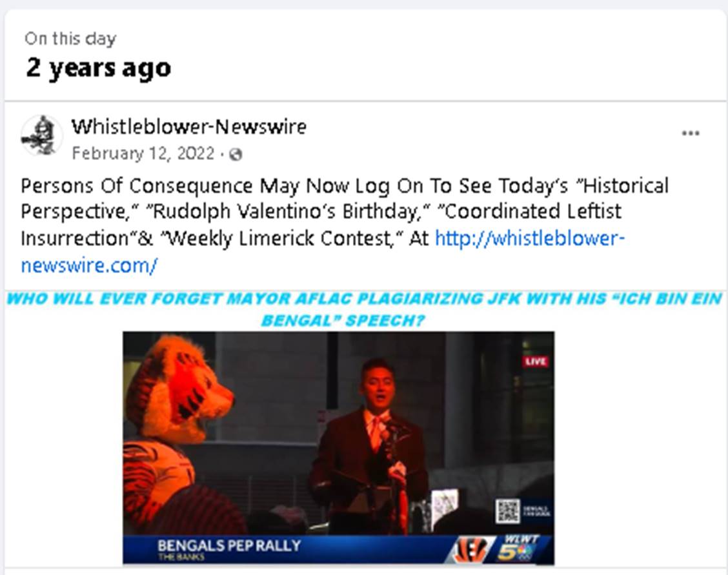The image size is (728, 575).
Task: Click the '2 years ago' heading
Action: pos(99,68)
